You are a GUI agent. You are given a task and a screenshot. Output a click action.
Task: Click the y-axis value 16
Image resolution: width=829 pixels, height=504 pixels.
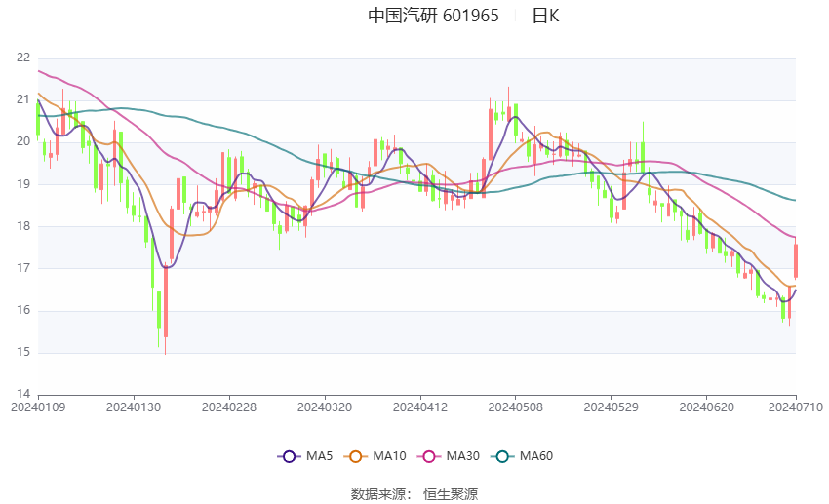coord(23,310)
